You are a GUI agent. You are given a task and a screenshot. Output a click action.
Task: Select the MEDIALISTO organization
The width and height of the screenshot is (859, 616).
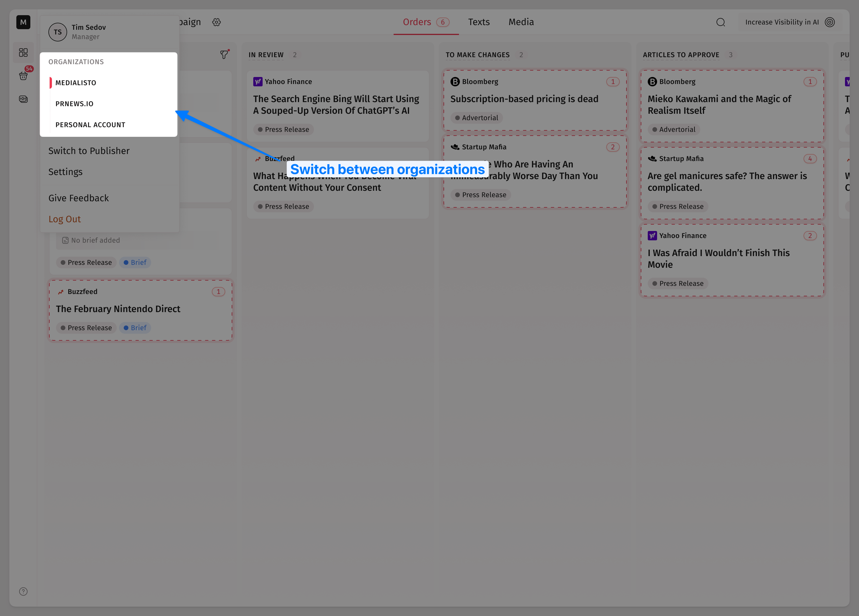point(76,83)
